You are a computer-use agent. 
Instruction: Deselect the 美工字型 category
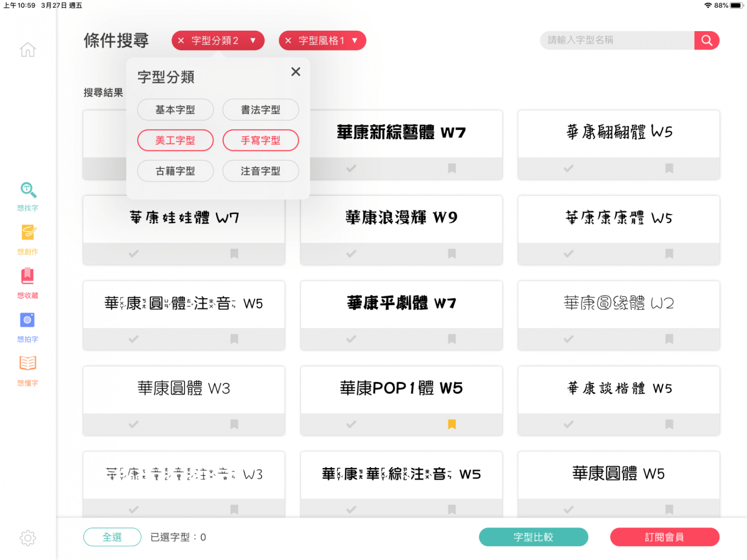coord(175,141)
